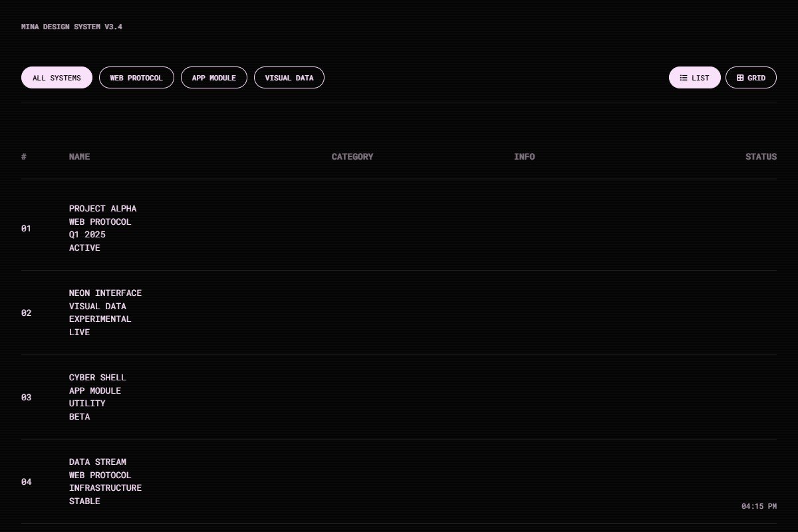
Task: Filter projects by APP MODULE
Action: [214, 77]
